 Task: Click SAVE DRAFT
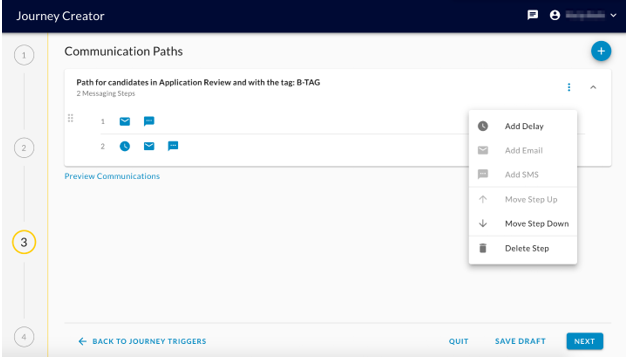click(520, 341)
